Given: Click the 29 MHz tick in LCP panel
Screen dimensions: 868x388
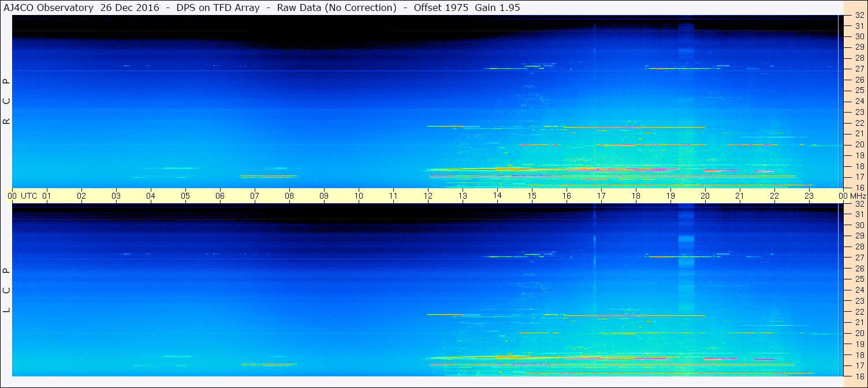Looking at the screenshot, I should pyautogui.click(x=859, y=236).
